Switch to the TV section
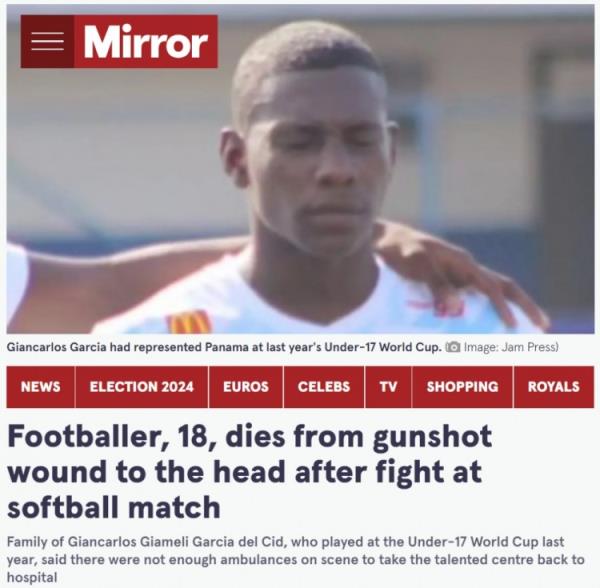The height and width of the screenshot is (588, 600). point(388,387)
